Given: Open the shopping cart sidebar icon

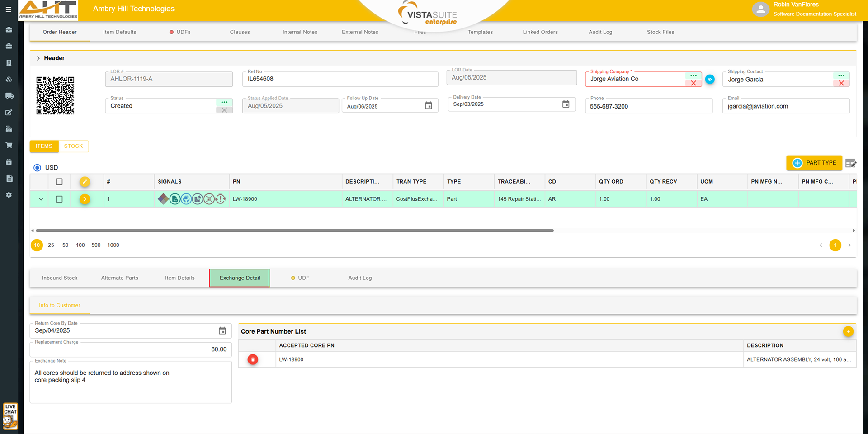Looking at the screenshot, I should tap(9, 145).
